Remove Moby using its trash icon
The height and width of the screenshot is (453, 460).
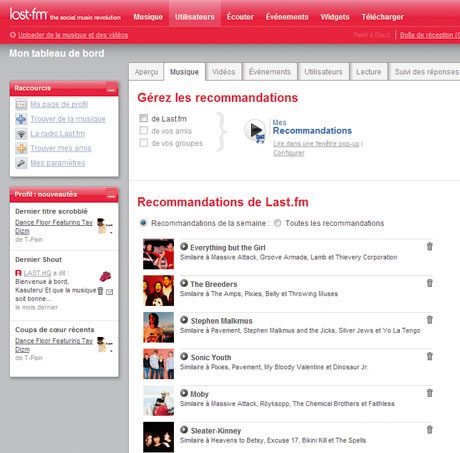click(430, 393)
